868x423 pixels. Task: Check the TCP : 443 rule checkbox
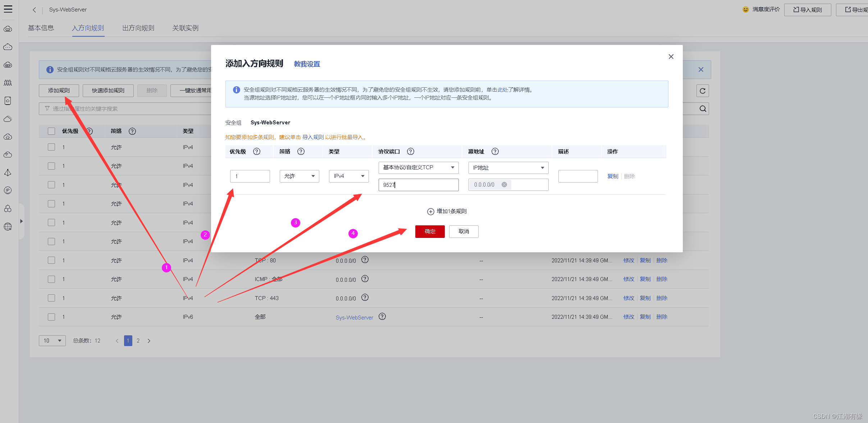(x=51, y=298)
